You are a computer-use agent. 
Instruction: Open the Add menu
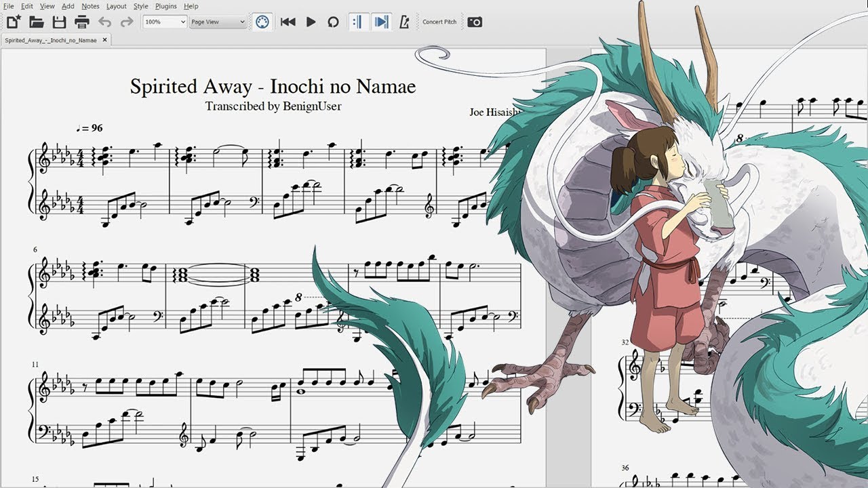click(x=68, y=6)
